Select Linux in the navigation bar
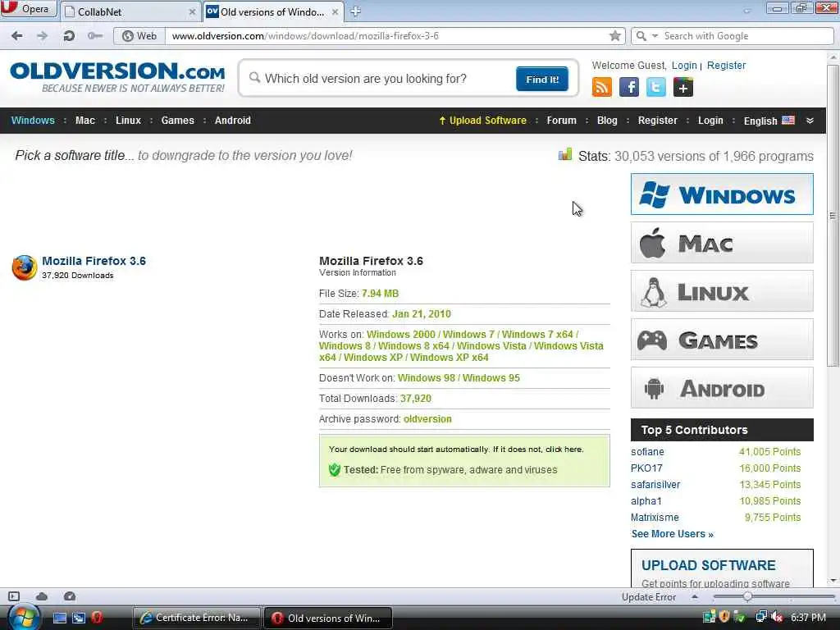The image size is (840, 630). (128, 121)
